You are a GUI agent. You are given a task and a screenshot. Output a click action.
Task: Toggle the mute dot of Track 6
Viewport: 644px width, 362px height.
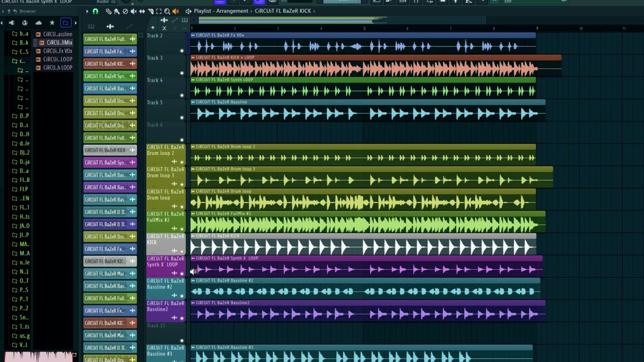tap(182, 140)
